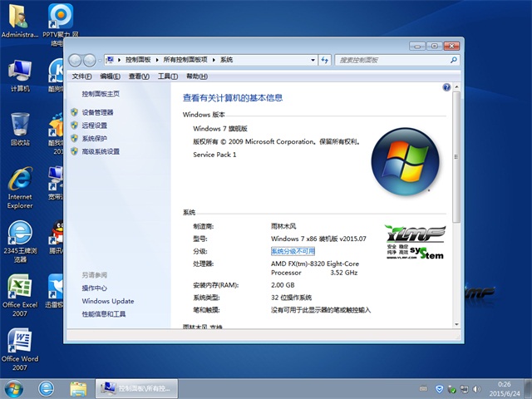Expand arrow before 控制面板 breadcrumb
This screenshot has height=399, width=532.
(120, 60)
